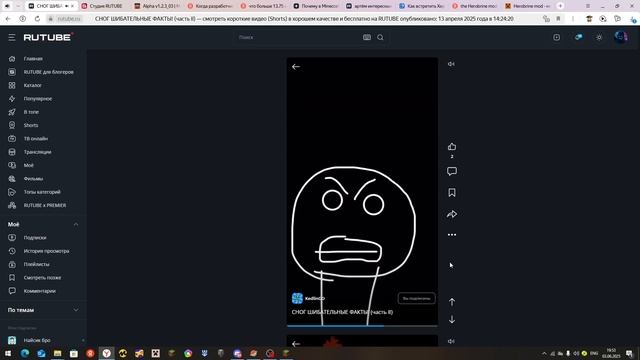
Task: Open the notifications icon in header
Action: (x=578, y=37)
